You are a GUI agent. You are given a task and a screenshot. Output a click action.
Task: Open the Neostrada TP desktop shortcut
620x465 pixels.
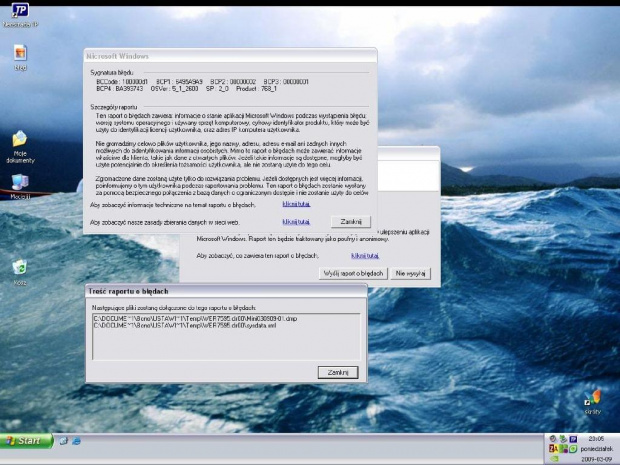tap(20, 15)
